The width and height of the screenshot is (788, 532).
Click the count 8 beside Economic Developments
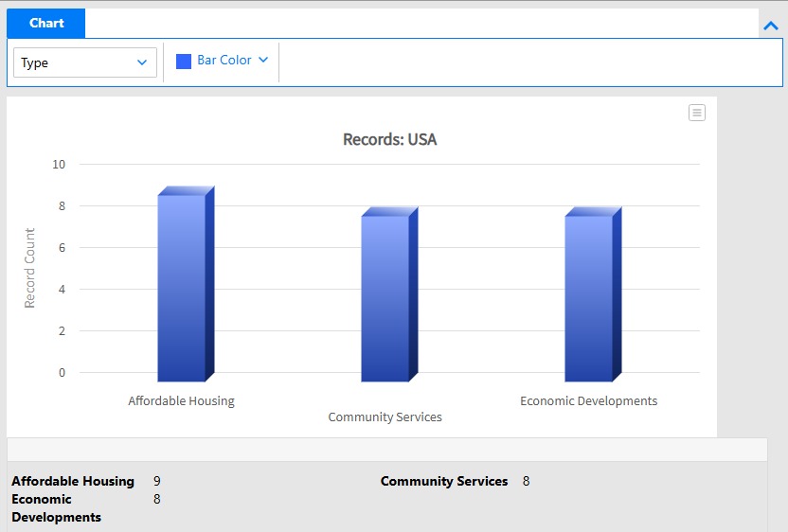click(157, 499)
